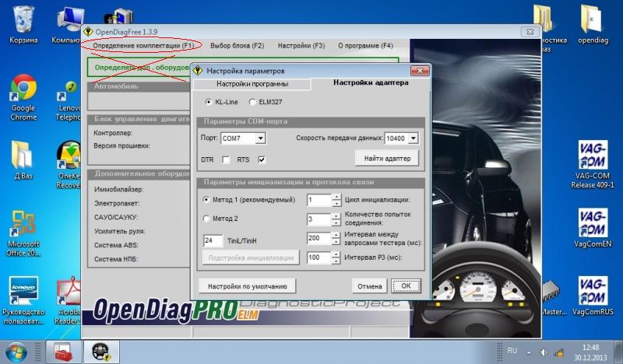This screenshot has width=623, height=364.
Task: Decrease Интервал P3 spinner value
Action: (x=336, y=261)
